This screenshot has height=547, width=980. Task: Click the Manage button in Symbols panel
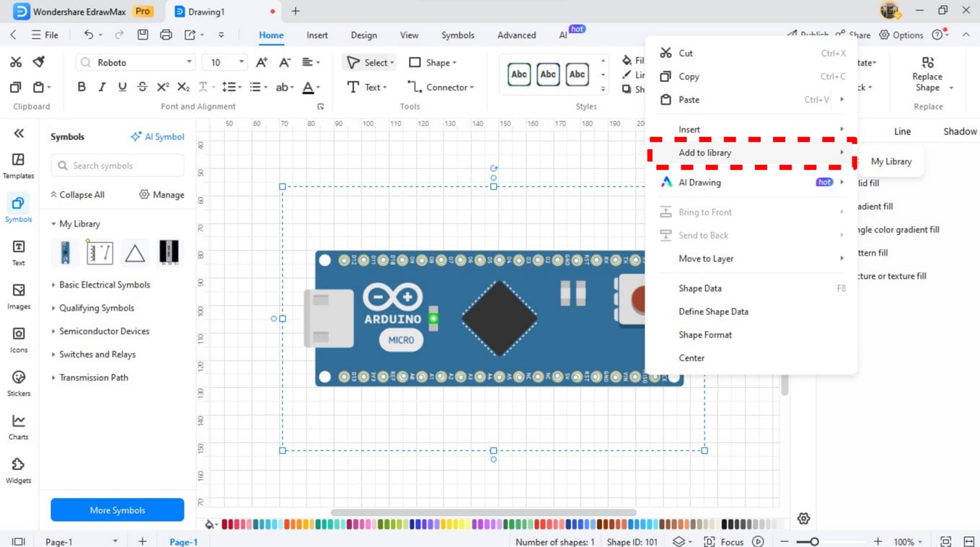point(162,195)
